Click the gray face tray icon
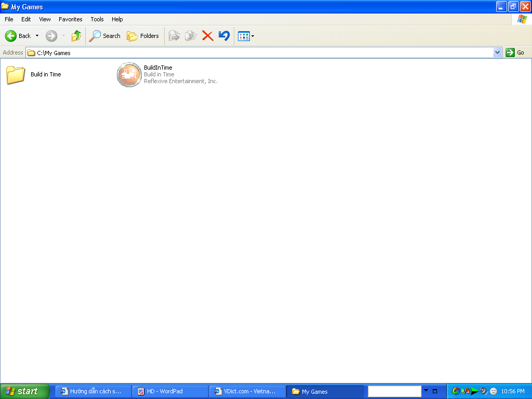 click(494, 391)
